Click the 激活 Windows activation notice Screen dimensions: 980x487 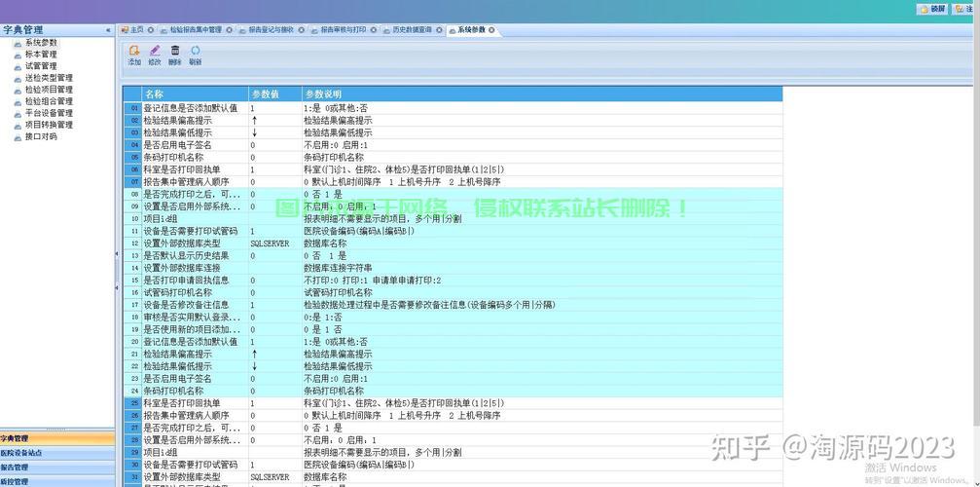pyautogui.click(x=900, y=468)
